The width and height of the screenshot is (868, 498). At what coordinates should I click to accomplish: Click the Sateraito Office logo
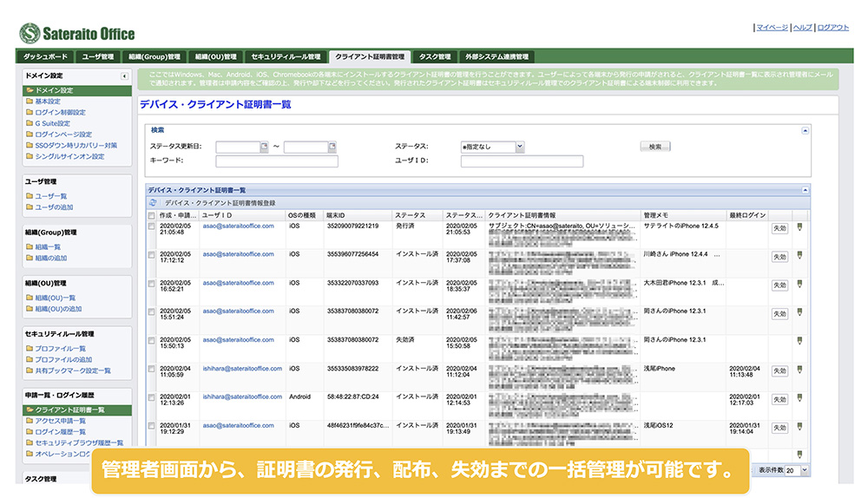pyautogui.click(x=77, y=34)
